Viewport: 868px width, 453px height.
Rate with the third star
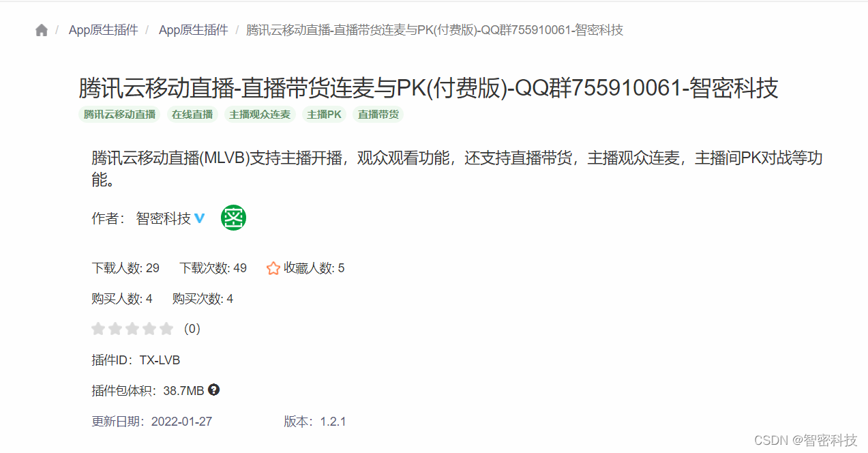[132, 329]
